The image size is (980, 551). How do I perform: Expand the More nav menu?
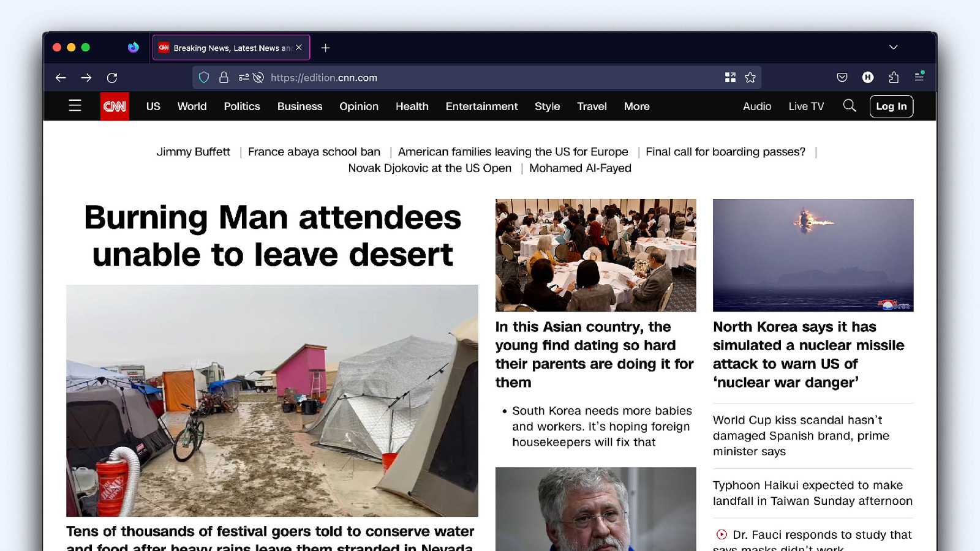pos(637,107)
